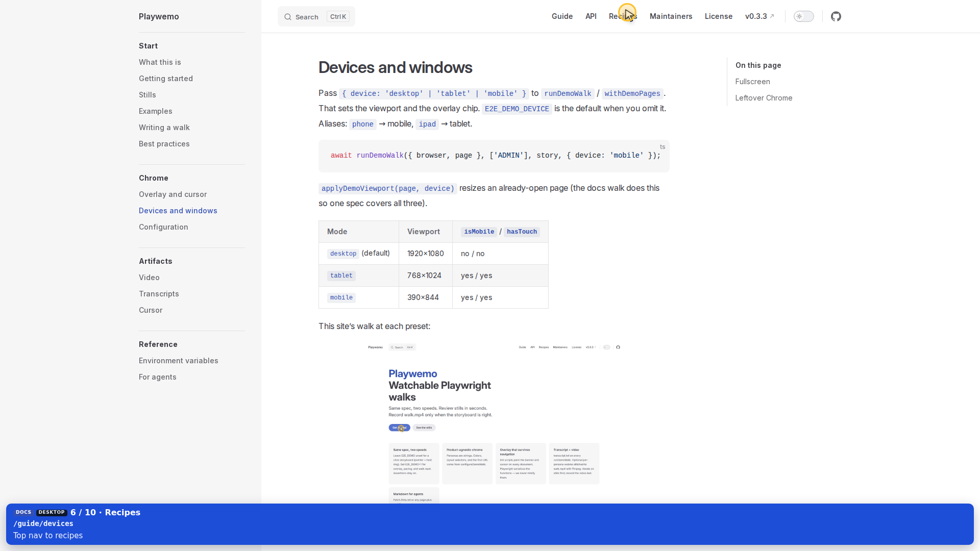Jump to Fullscreen section

tap(753, 82)
